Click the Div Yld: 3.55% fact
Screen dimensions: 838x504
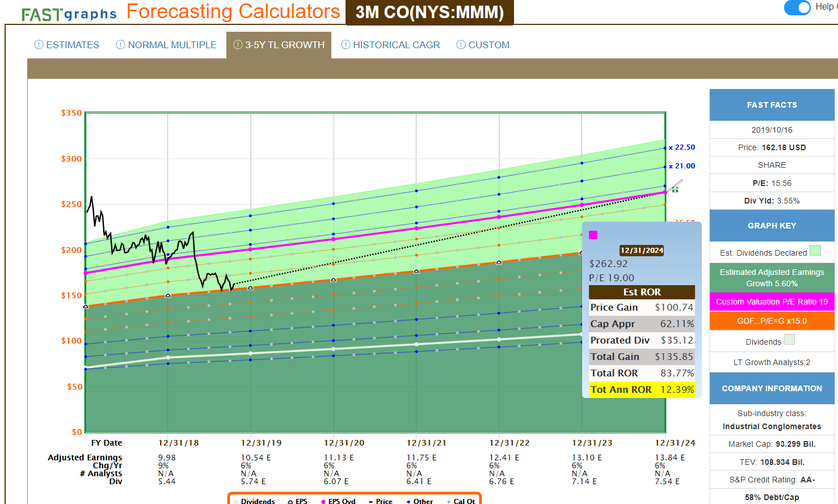click(772, 201)
